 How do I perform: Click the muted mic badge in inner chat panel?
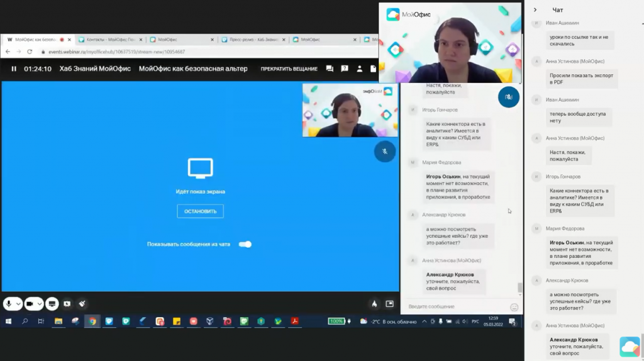508,97
